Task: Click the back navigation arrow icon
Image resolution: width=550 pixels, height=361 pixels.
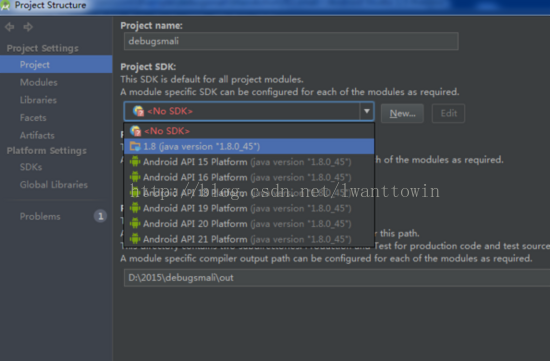Action: point(9,27)
